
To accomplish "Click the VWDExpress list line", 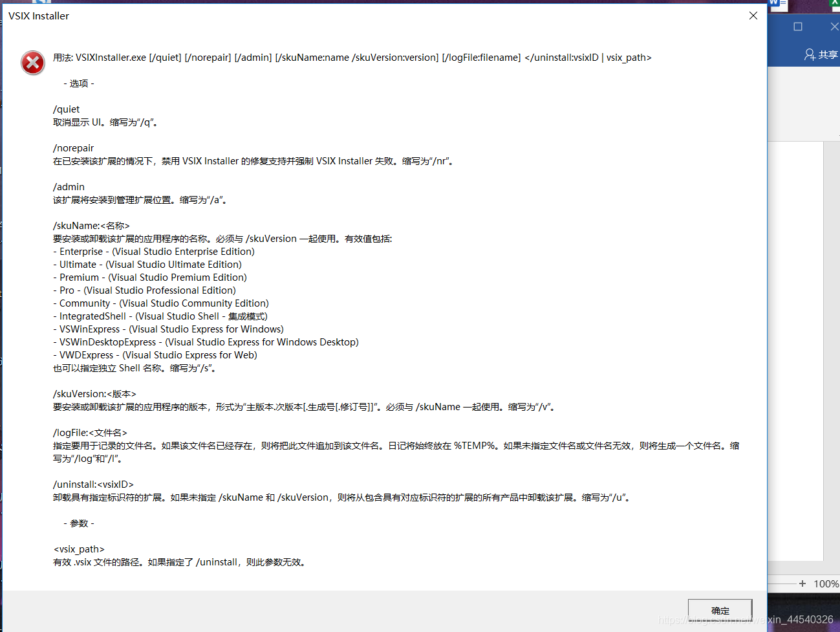I will [155, 355].
